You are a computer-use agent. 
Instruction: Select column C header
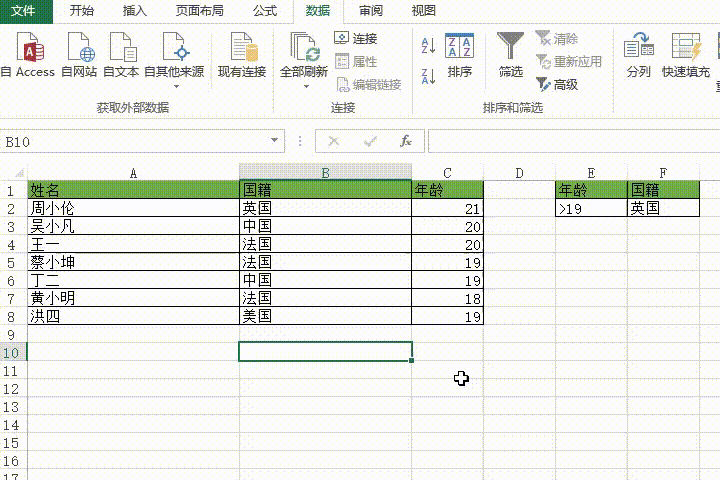(x=447, y=173)
